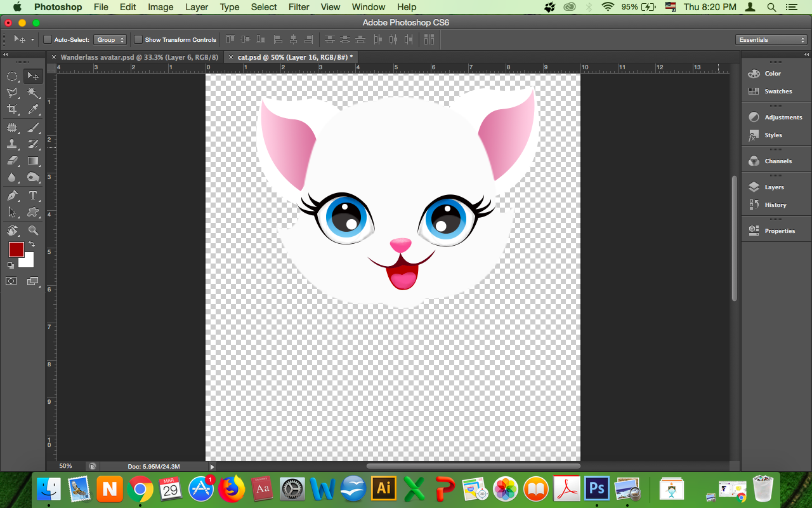The height and width of the screenshot is (508, 812).
Task: Select the Eraser tool
Action: [12, 161]
